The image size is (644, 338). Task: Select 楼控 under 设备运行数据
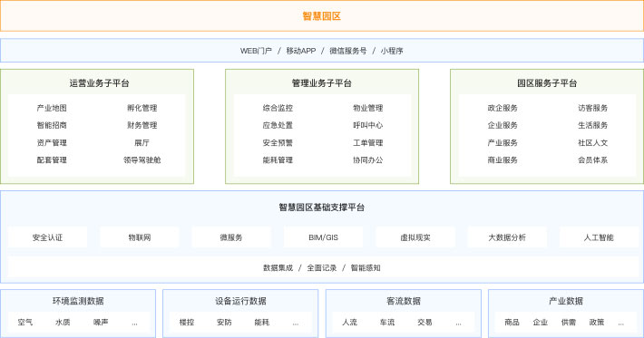187,323
